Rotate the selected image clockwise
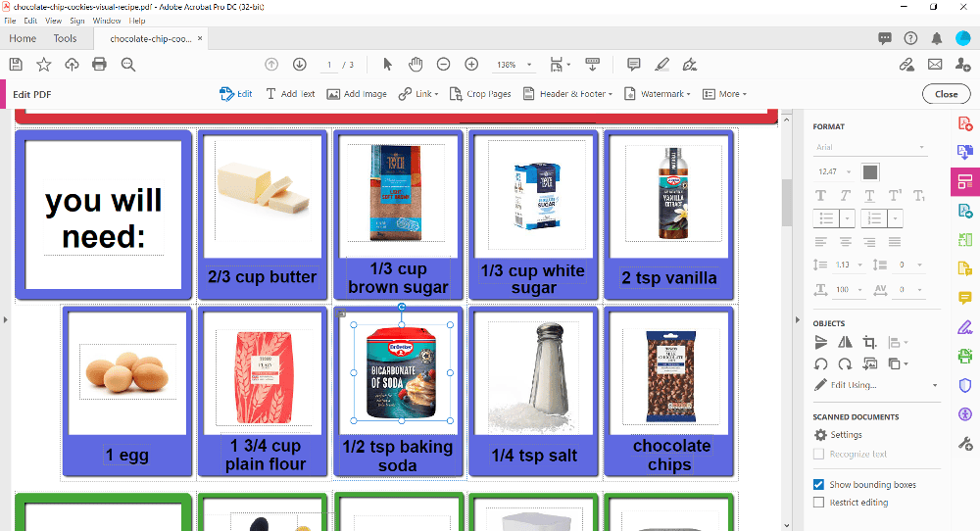This screenshot has width=980, height=531. [845, 364]
